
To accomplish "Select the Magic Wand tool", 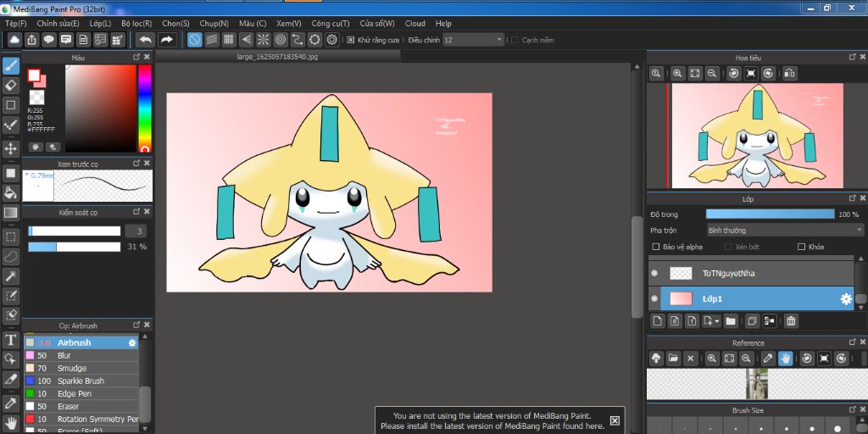I will click(10, 276).
